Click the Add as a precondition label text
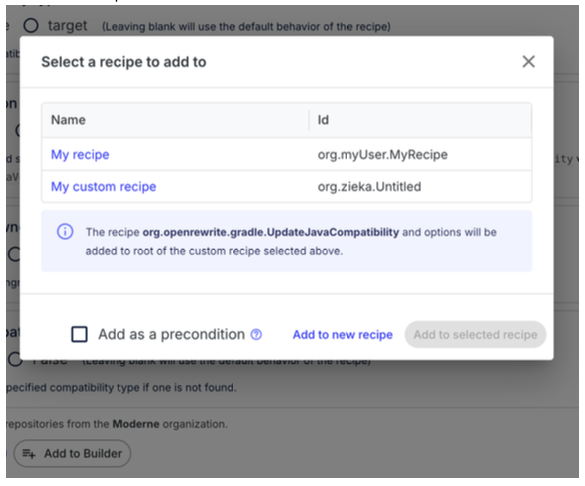This screenshot has width=585, height=486. tap(171, 335)
